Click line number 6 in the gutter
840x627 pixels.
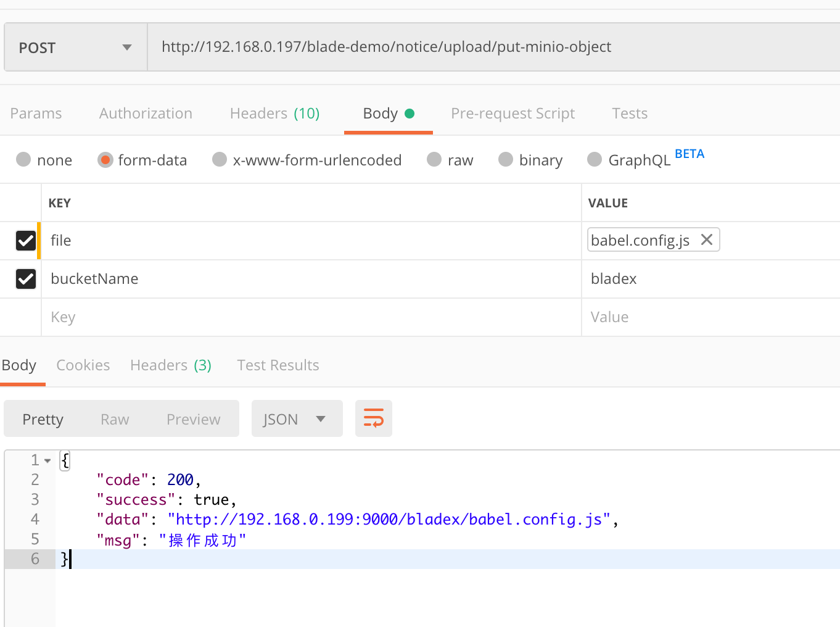35,559
